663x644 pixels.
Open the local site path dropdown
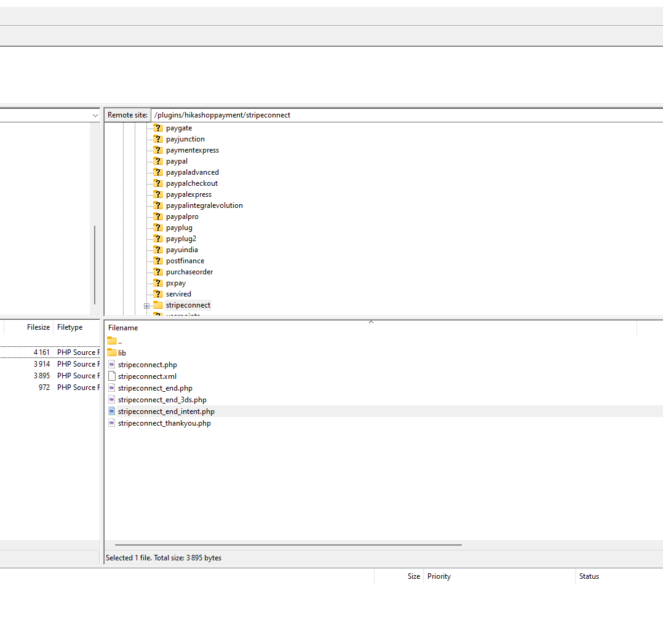coord(95,116)
